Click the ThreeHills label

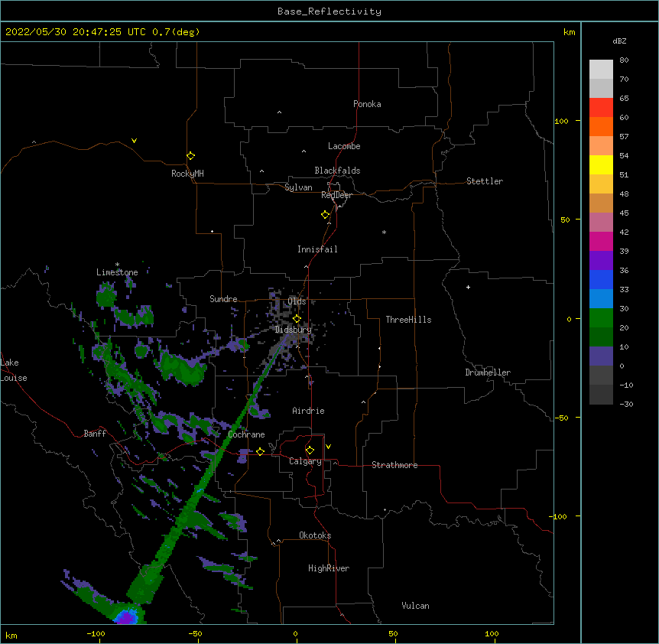408,320
